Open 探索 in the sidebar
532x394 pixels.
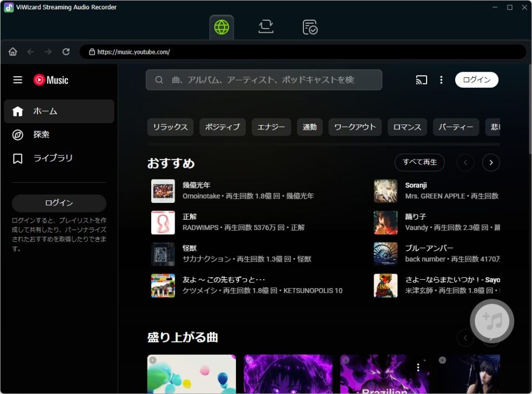point(42,134)
